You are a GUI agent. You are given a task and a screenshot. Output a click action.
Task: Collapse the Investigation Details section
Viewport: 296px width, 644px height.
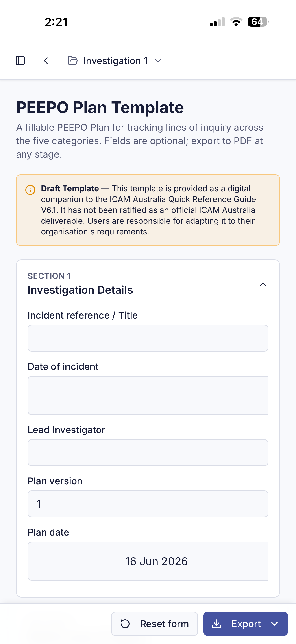(263, 285)
